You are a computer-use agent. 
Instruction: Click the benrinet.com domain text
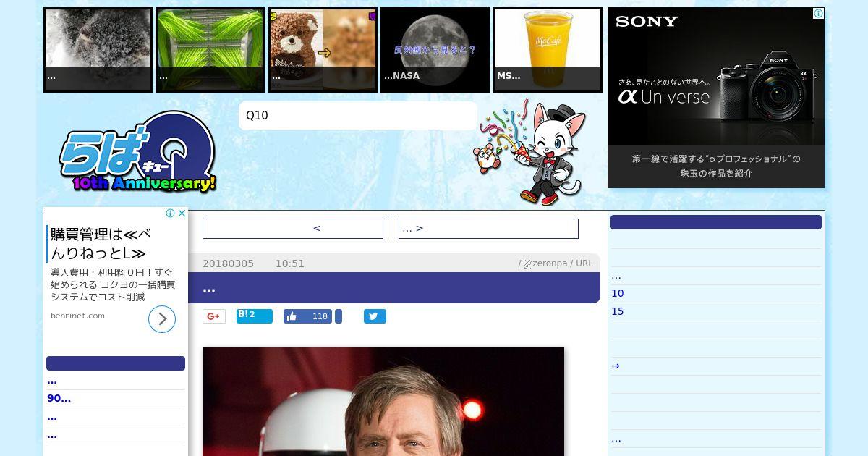(x=77, y=316)
